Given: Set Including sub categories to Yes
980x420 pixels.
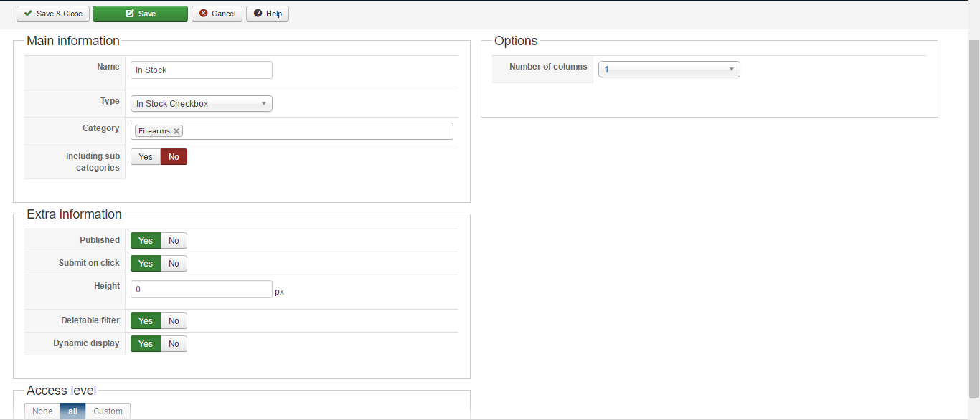Looking at the screenshot, I should 146,157.
